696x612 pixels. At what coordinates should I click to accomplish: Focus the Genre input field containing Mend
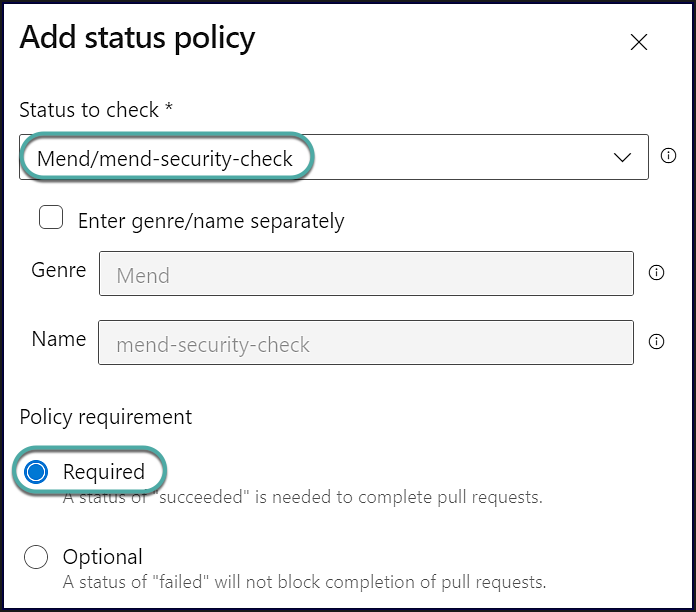point(365,274)
